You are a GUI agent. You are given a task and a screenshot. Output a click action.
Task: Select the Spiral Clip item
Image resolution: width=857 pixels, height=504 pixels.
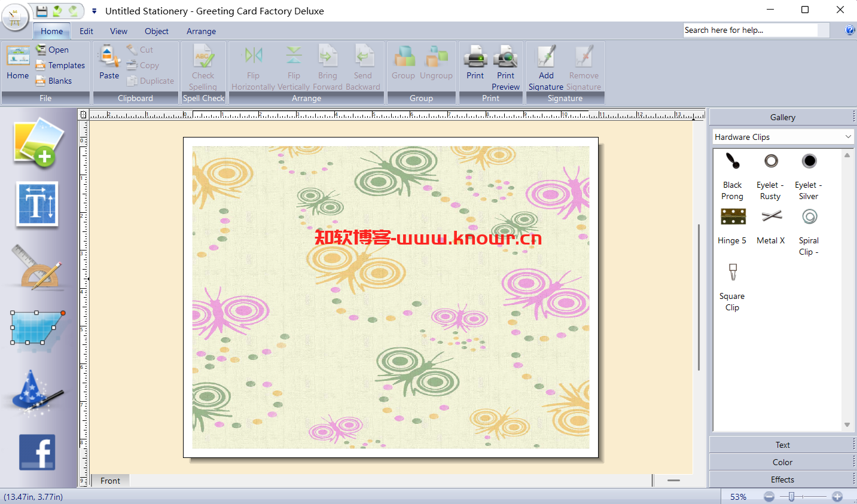coord(809,232)
